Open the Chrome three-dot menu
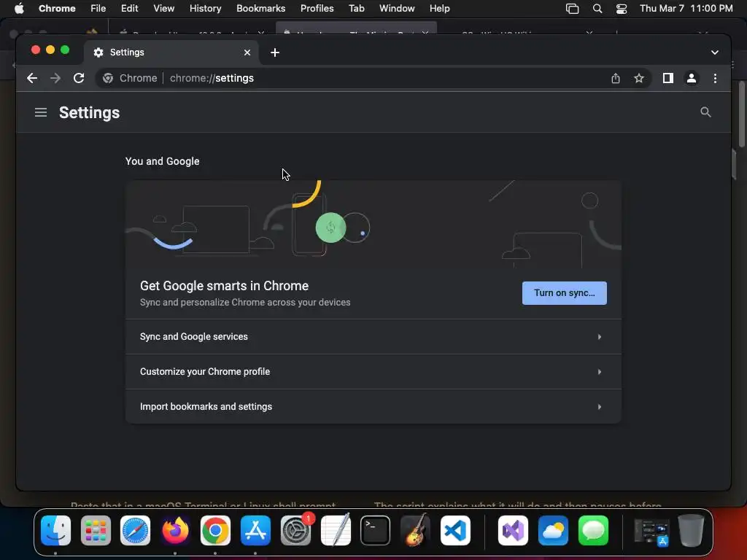 (x=715, y=78)
